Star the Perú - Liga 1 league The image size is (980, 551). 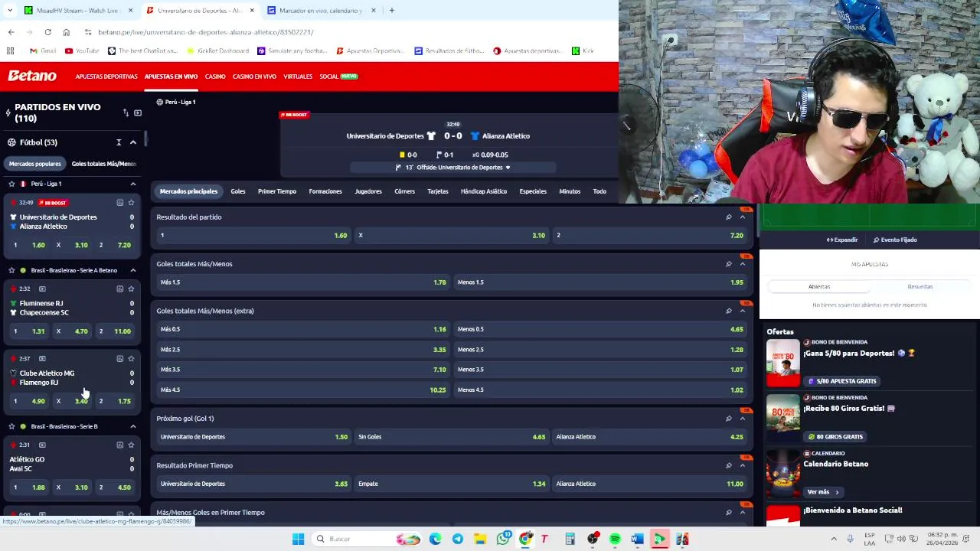(x=11, y=184)
